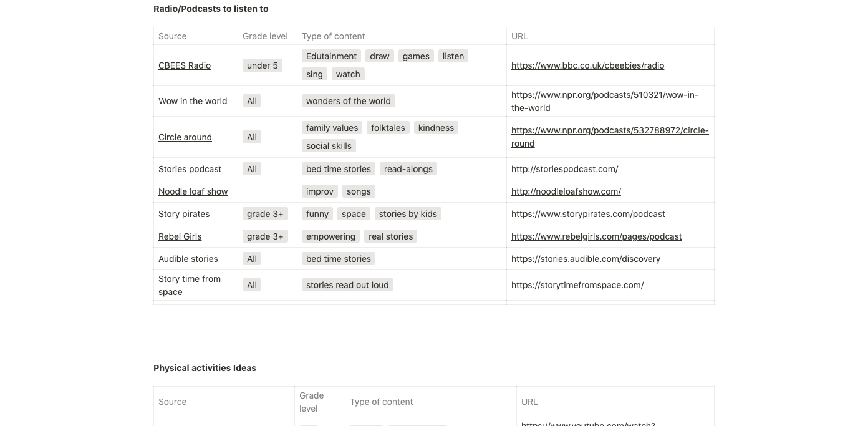The width and height of the screenshot is (868, 426).
Task: Follow the storytimefromspace.com URL
Action: (x=577, y=285)
